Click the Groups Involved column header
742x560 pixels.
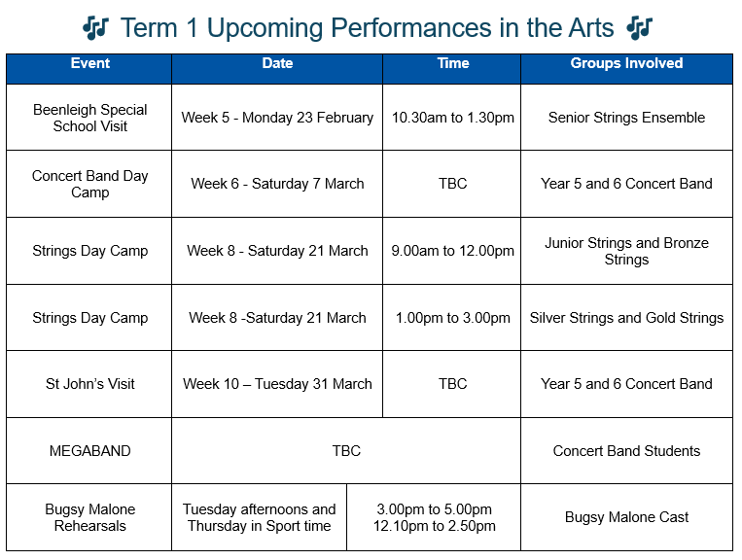[x=626, y=64]
